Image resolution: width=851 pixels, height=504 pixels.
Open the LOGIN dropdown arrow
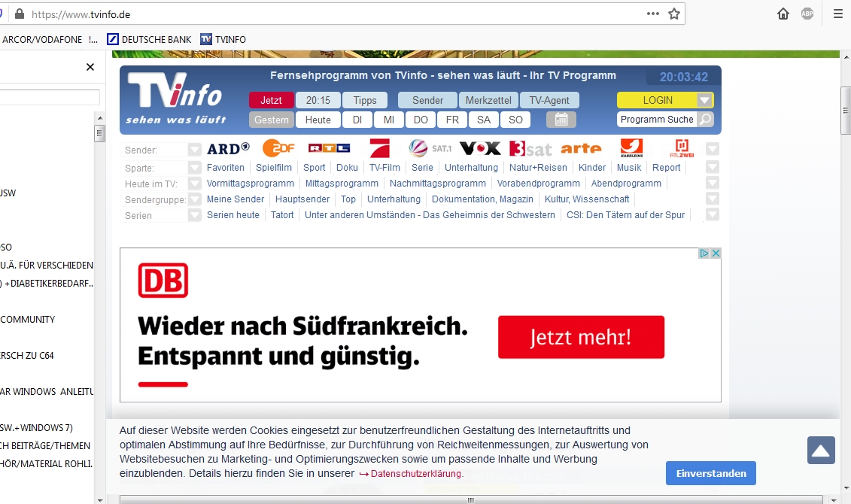coord(704,100)
